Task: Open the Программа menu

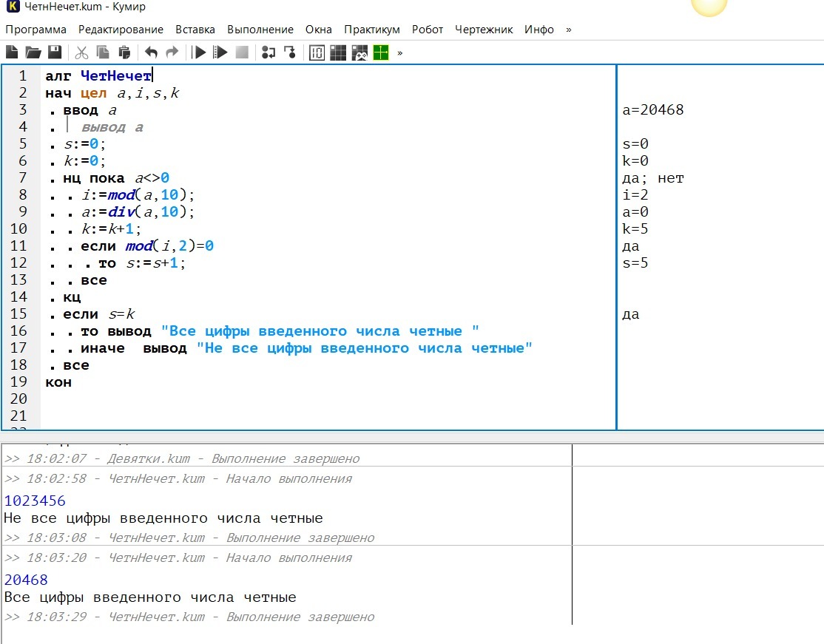Action: coord(36,30)
